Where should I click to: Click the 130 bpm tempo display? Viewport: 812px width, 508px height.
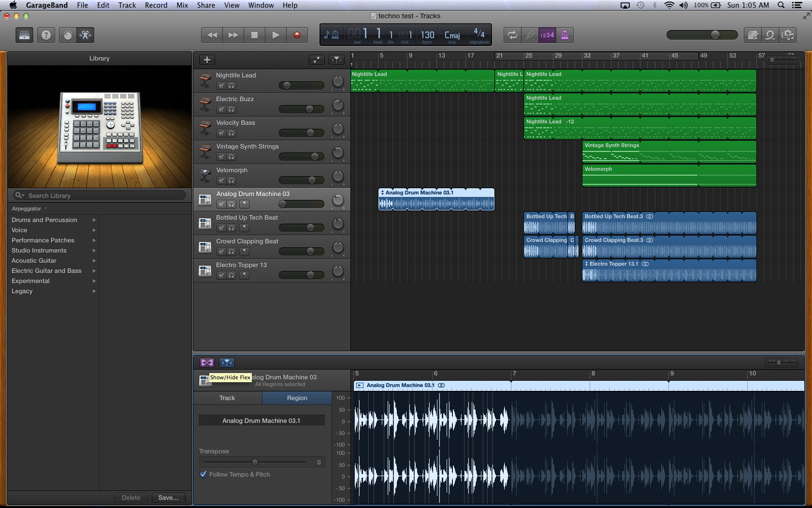pos(427,35)
